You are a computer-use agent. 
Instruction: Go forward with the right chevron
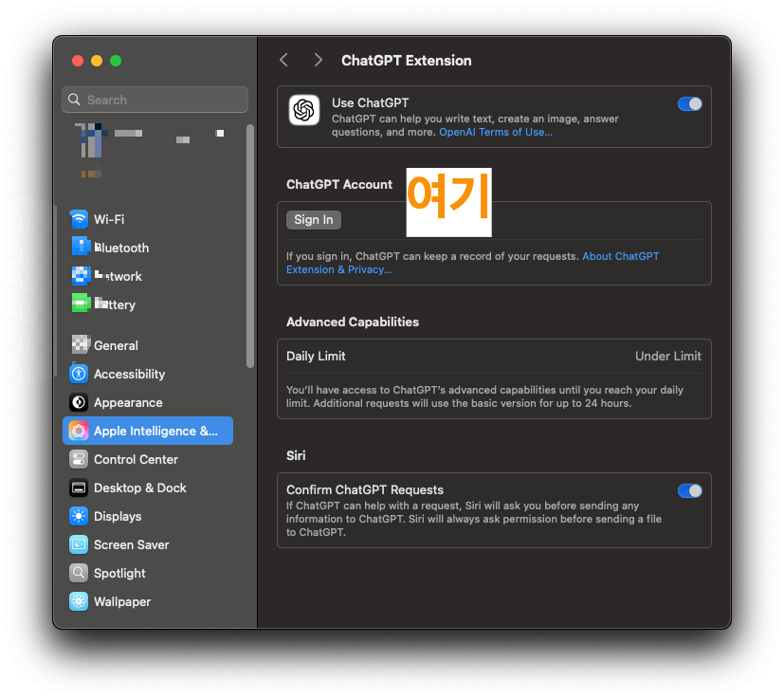318,61
